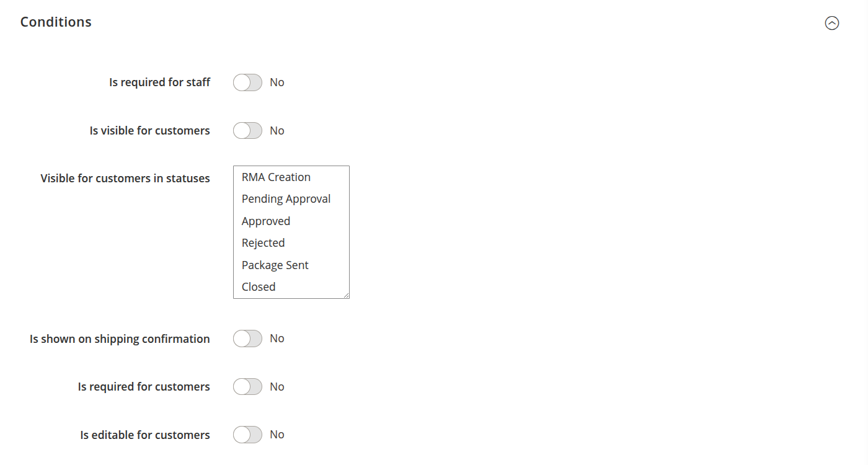Click the Is visible for customers label
The height and width of the screenshot is (465, 868).
[149, 131]
